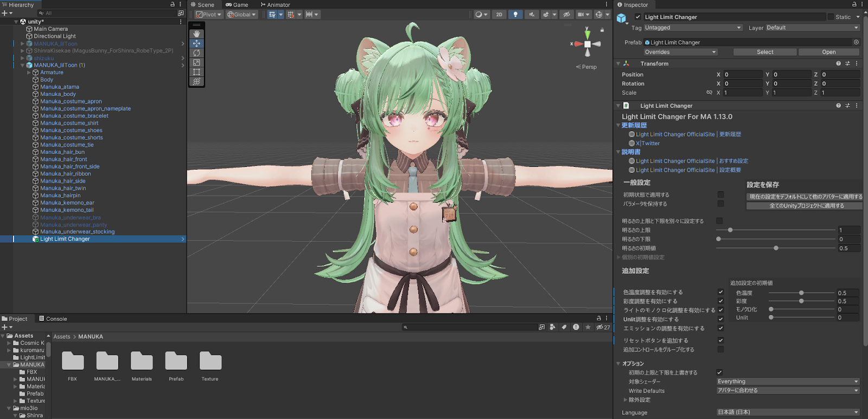Click the prefab Open button
The height and width of the screenshot is (419, 868).
tap(829, 52)
